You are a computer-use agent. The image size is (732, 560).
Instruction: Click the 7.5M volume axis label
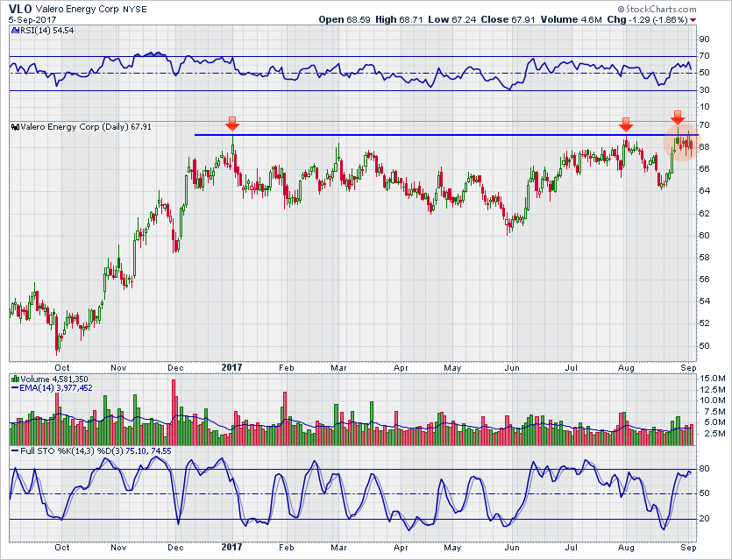pyautogui.click(x=714, y=412)
